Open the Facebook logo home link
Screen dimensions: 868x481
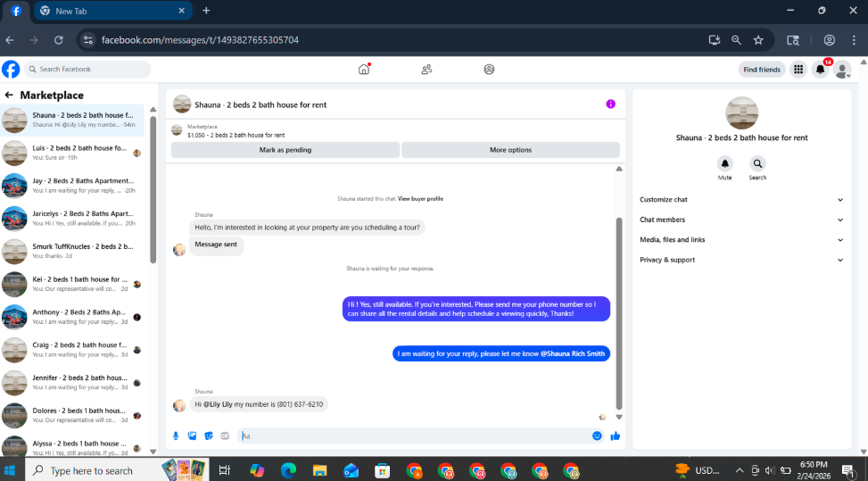11,70
